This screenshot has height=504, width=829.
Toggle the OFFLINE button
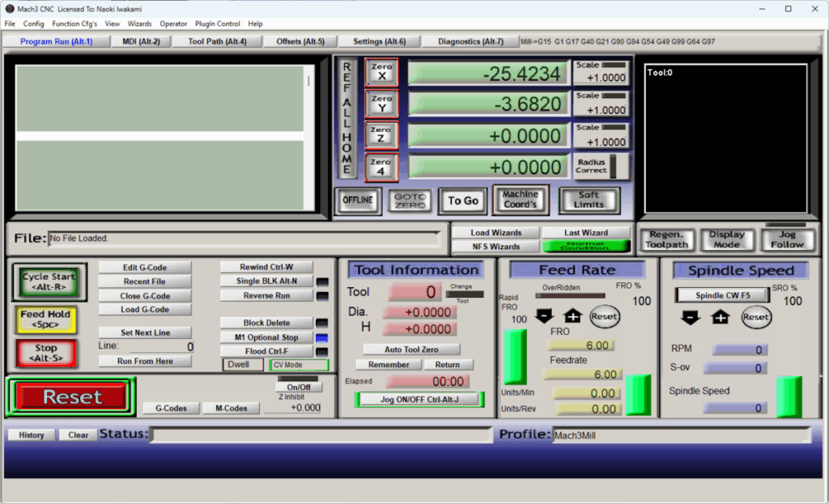[358, 201]
